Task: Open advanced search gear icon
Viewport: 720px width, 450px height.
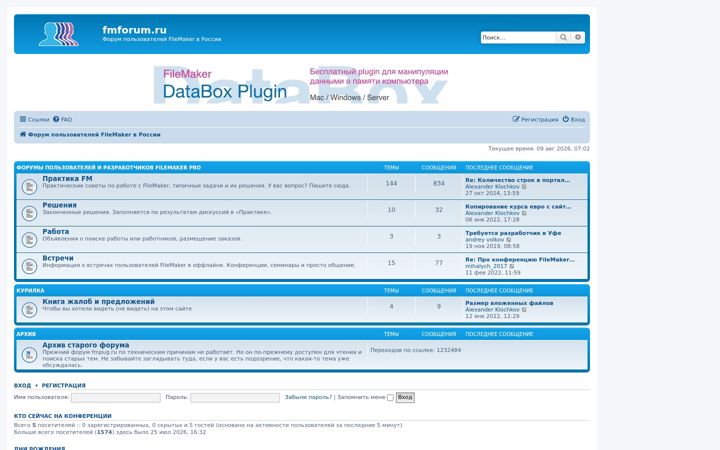Action: pyautogui.click(x=578, y=37)
